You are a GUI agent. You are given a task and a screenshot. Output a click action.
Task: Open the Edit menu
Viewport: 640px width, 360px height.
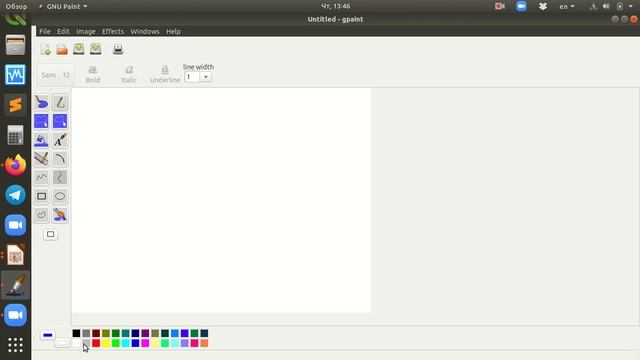pyautogui.click(x=63, y=31)
